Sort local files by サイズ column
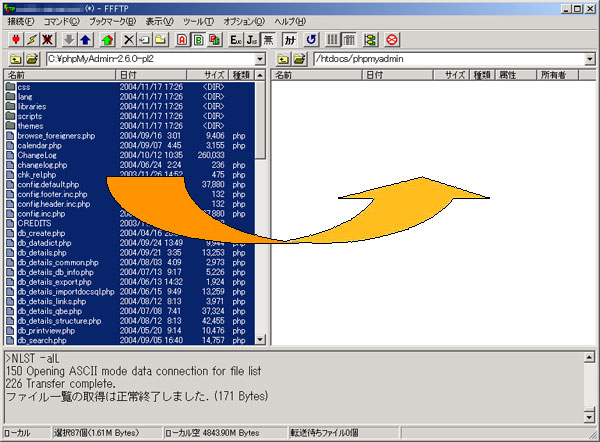 coord(207,75)
